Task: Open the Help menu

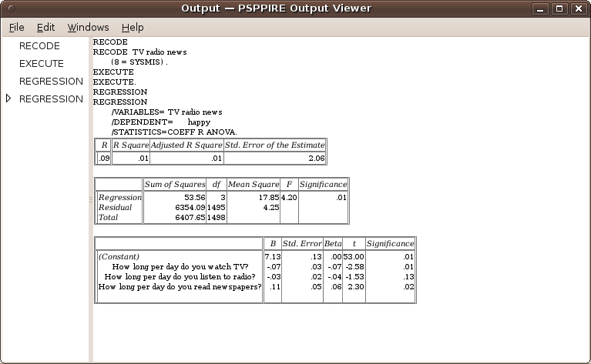Action: [133, 28]
